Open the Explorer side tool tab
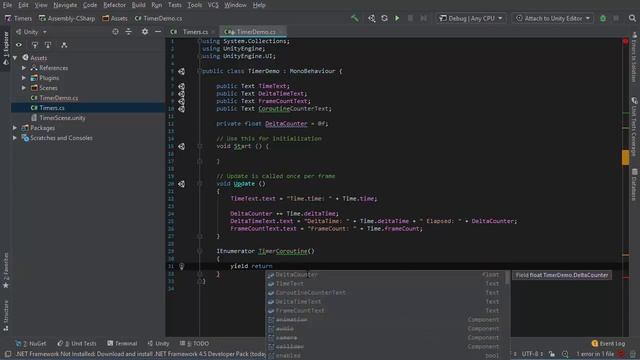The width and height of the screenshot is (640, 360). tap(5, 49)
